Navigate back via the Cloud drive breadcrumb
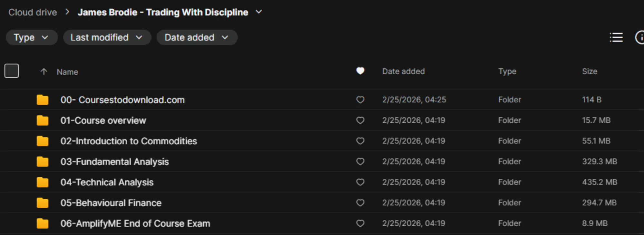The image size is (644, 235). 32,12
